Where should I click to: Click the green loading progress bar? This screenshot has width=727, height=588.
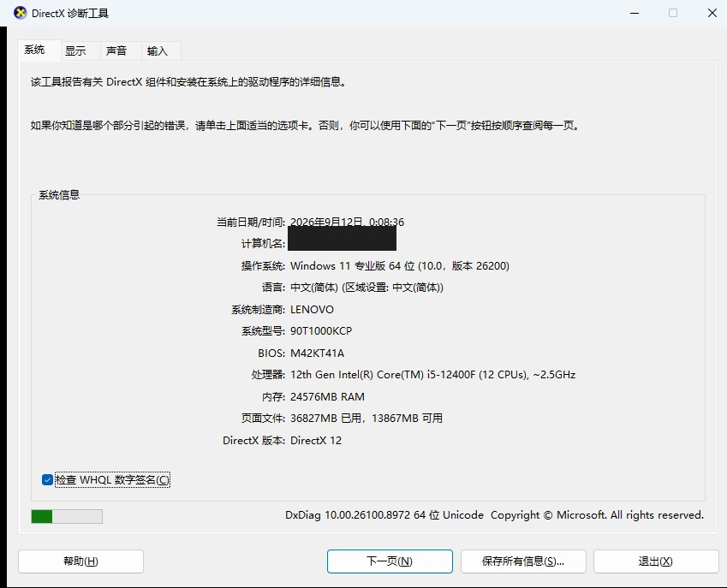67,516
